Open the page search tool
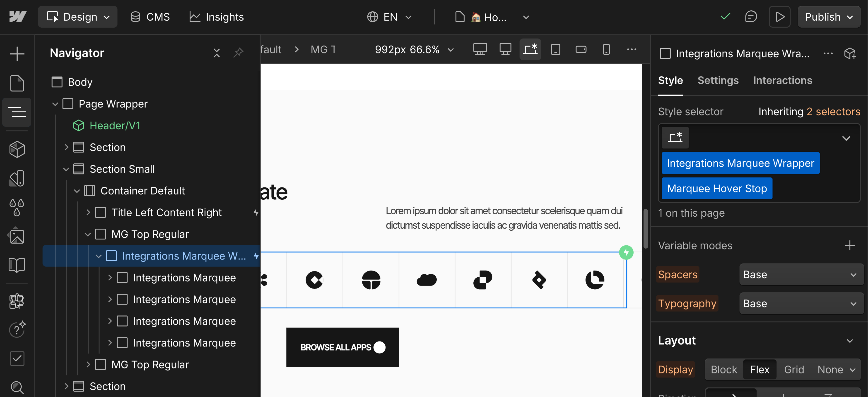 pyautogui.click(x=17, y=387)
